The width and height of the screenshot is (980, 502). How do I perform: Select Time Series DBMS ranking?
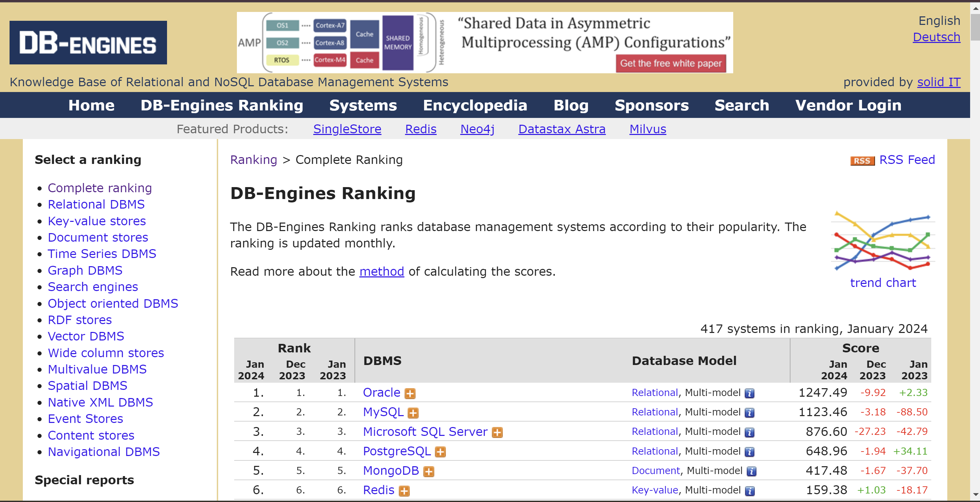click(x=102, y=254)
